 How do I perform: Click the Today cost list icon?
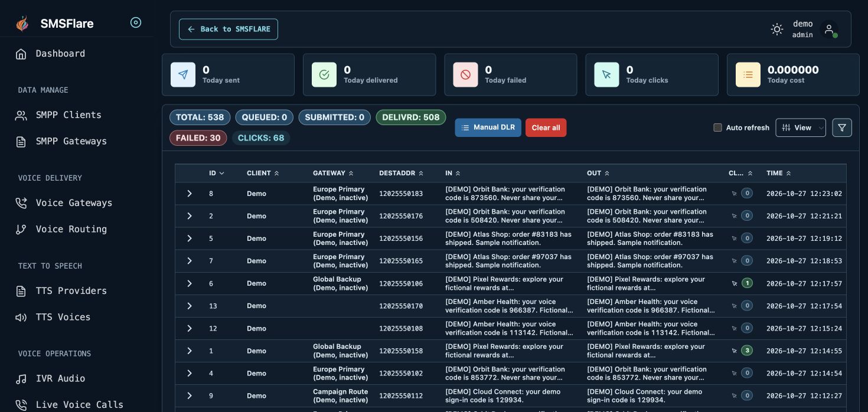pyautogui.click(x=748, y=75)
